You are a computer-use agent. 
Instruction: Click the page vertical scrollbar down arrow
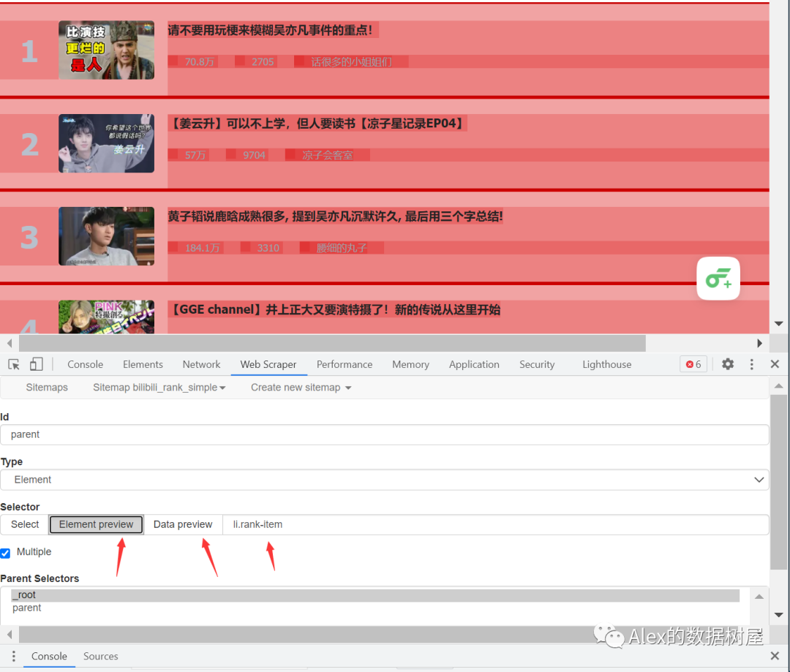tap(779, 323)
